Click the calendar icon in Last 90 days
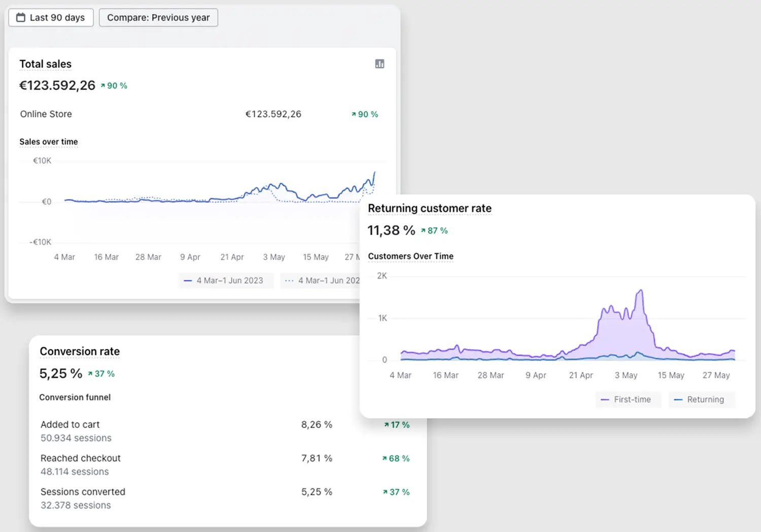 point(21,18)
